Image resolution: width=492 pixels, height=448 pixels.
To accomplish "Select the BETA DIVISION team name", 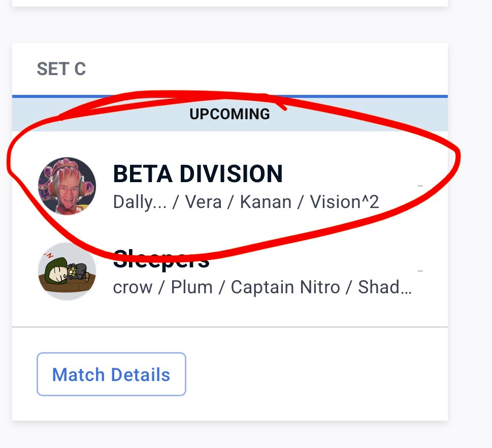I will (x=198, y=175).
